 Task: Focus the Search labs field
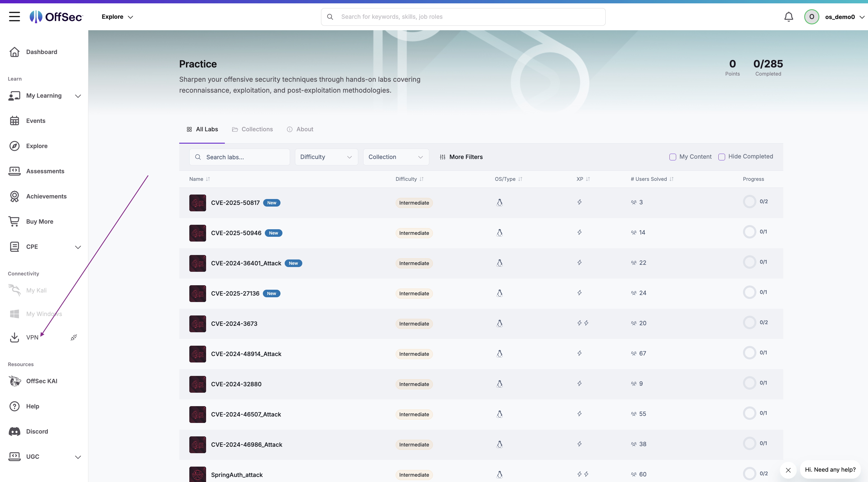pos(239,157)
